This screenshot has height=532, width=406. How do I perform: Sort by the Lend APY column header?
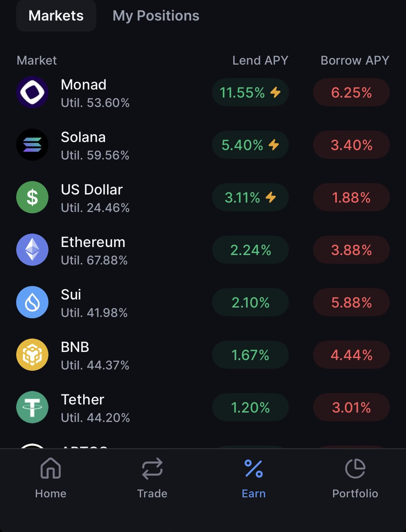pyautogui.click(x=260, y=61)
